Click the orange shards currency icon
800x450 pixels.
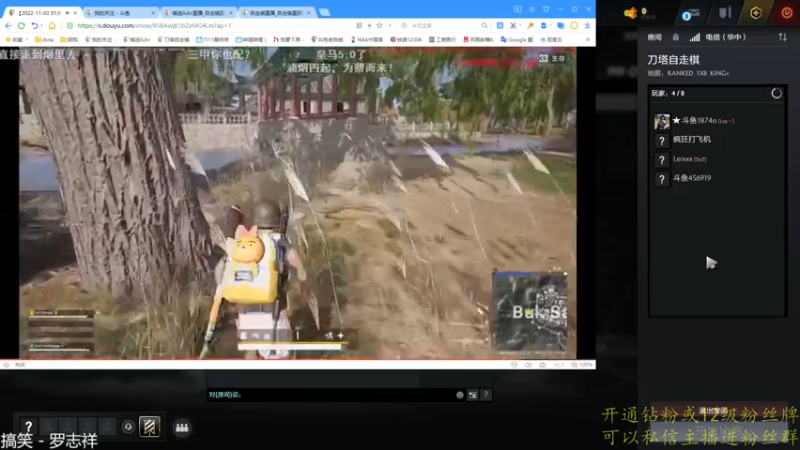(631, 13)
